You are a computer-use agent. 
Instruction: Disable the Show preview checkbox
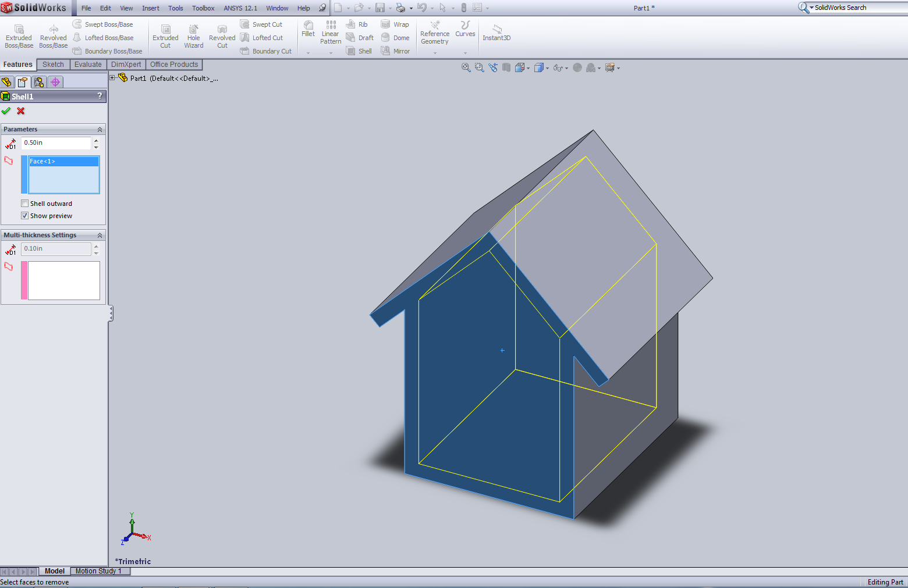click(x=25, y=215)
